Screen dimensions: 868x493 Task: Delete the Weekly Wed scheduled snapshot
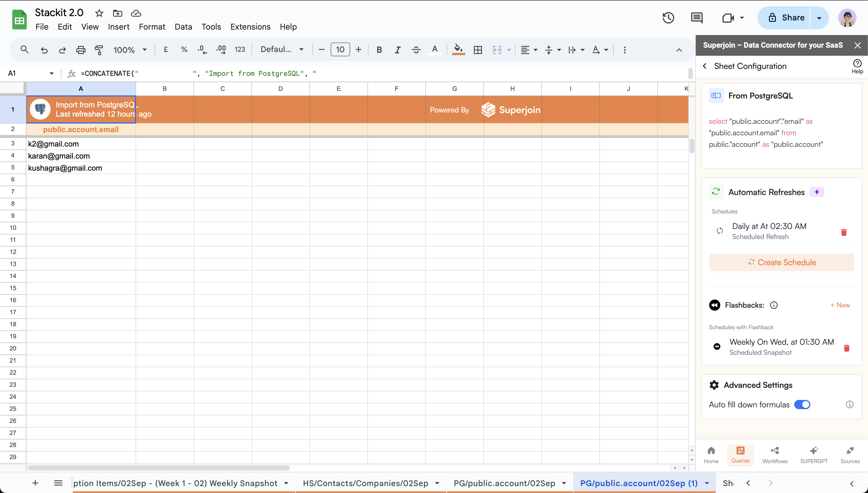pos(846,348)
